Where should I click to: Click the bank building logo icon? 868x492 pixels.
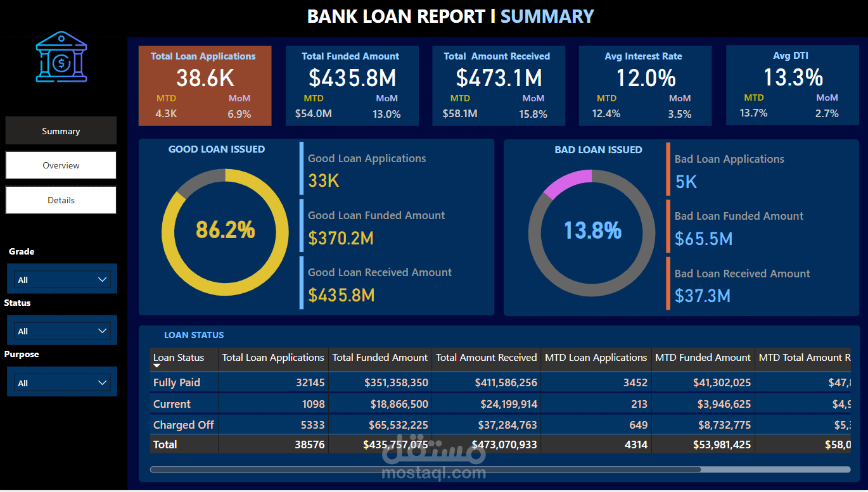pyautogui.click(x=61, y=57)
